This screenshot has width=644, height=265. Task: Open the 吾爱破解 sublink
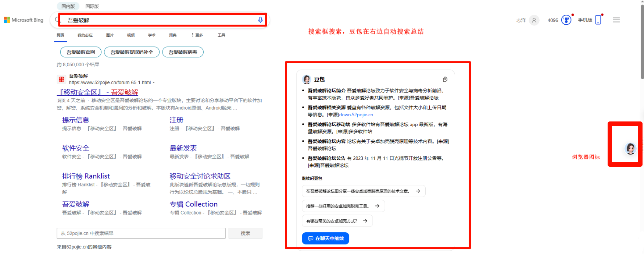click(x=76, y=204)
